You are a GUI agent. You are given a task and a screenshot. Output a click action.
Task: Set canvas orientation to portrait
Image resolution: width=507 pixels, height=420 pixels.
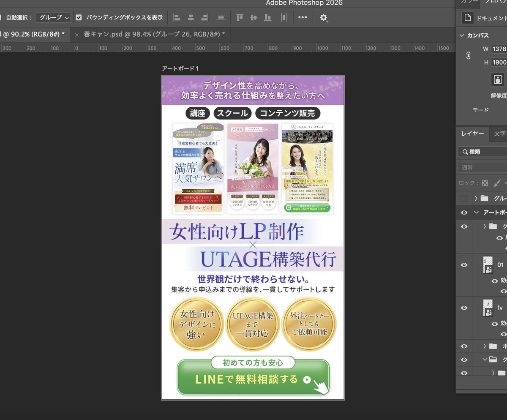tap(498, 79)
